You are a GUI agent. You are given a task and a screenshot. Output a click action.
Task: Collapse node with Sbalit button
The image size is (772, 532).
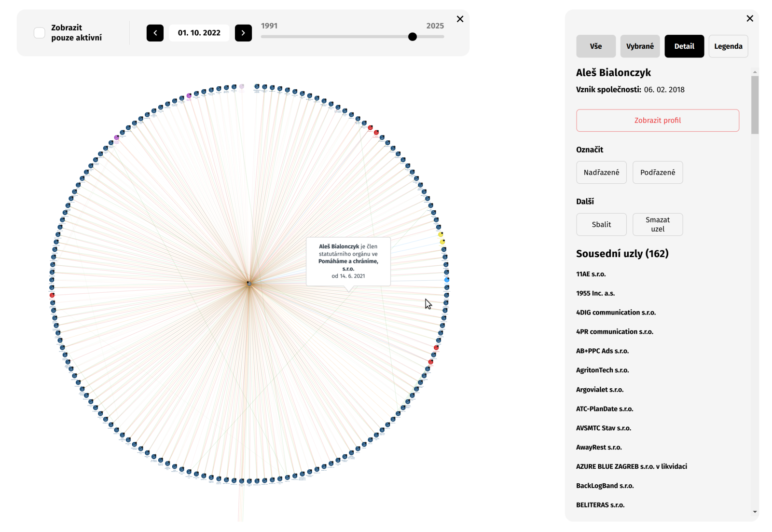click(x=601, y=224)
